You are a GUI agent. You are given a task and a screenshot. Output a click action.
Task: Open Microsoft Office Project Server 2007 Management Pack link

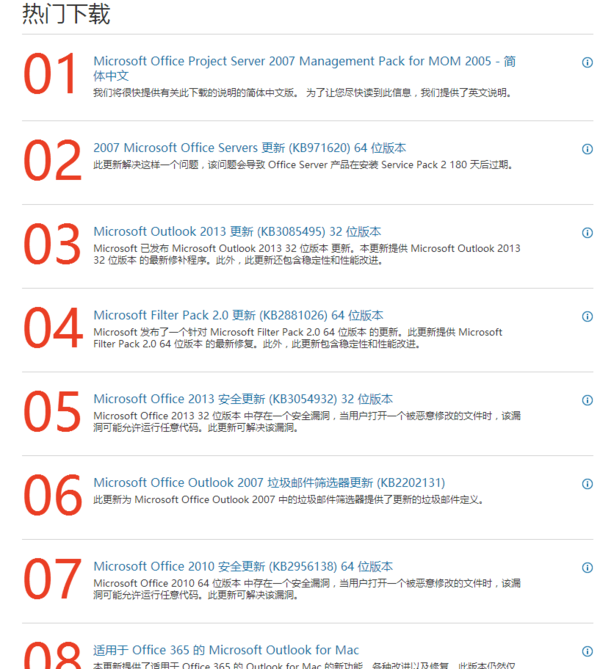click(304, 68)
